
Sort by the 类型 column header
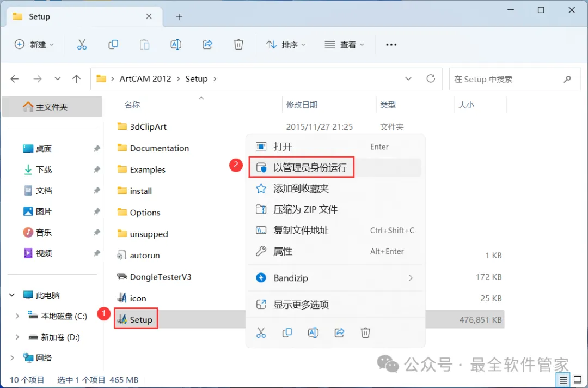[388, 105]
